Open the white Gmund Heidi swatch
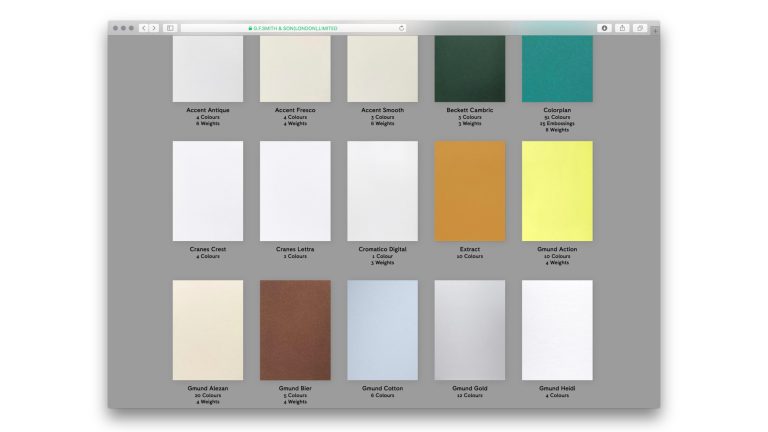This screenshot has height=432, width=768. click(557, 330)
